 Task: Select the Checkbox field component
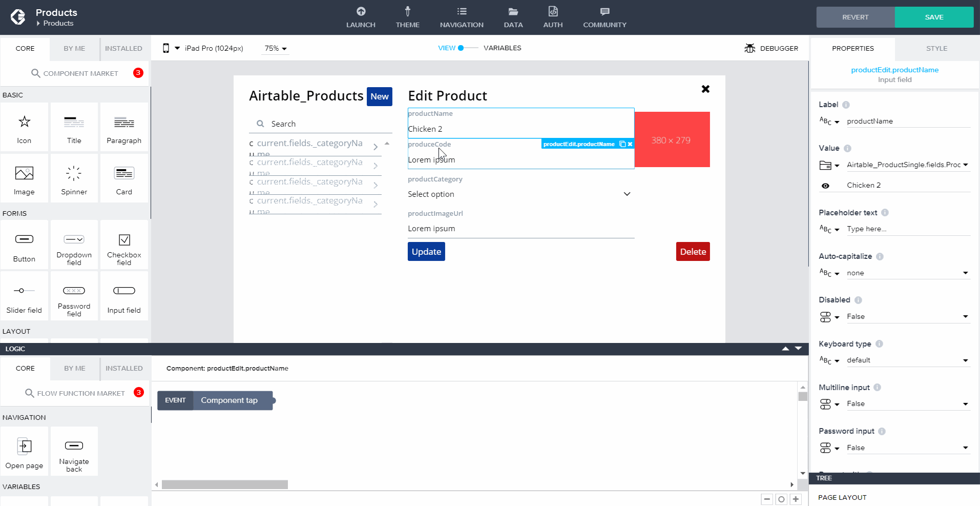124,245
